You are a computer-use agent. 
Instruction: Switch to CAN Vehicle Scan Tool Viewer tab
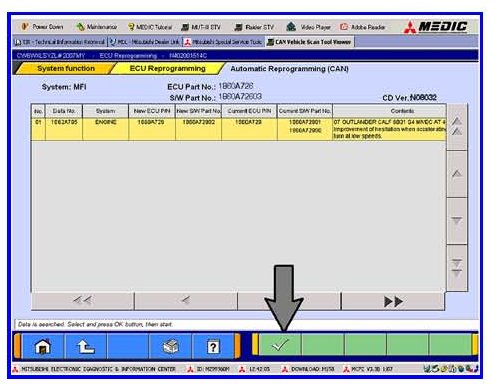[309, 42]
